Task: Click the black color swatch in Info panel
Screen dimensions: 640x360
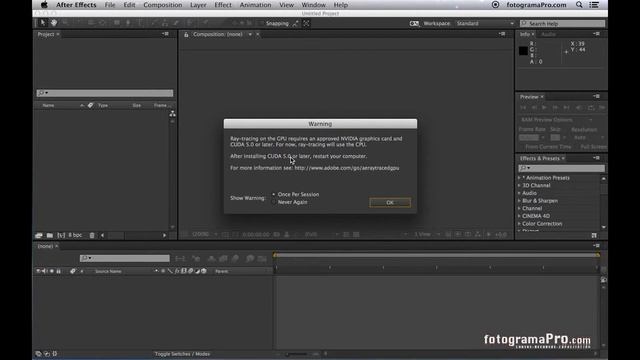Action: pos(523,51)
